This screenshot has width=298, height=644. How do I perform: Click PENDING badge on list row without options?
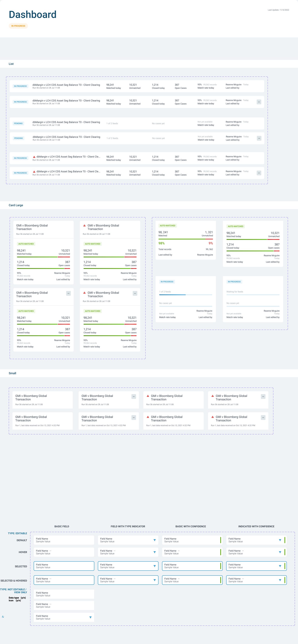click(x=18, y=123)
